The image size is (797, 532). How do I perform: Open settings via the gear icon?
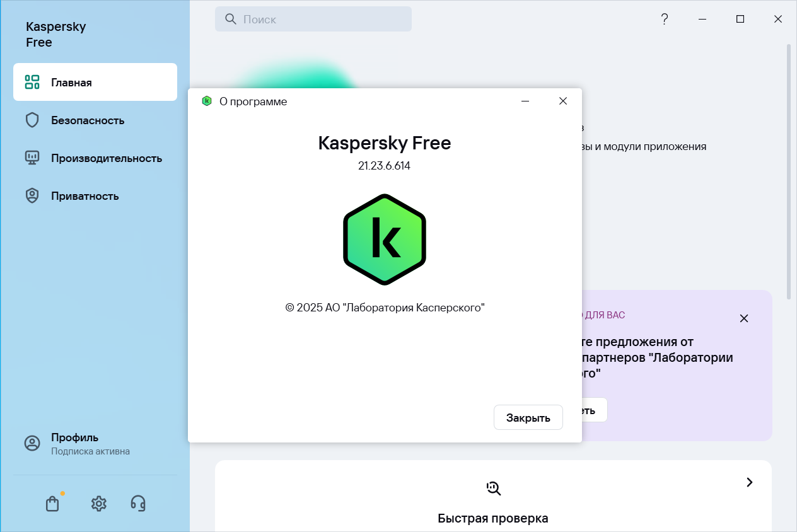point(98,504)
